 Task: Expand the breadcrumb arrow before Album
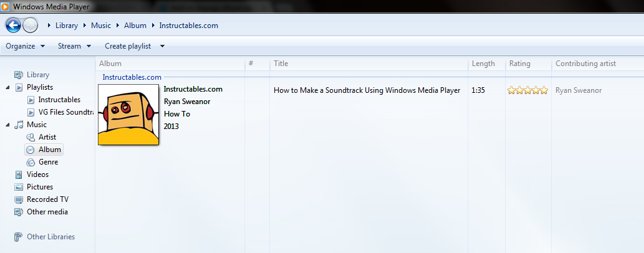pyautogui.click(x=118, y=26)
